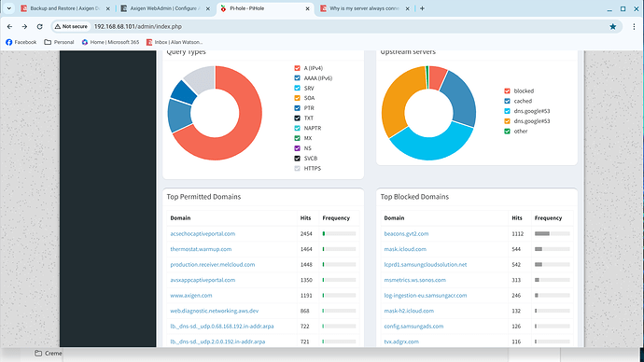Open the Personal bookmarks folder
Viewport: 644px width, 362px height.
click(x=59, y=42)
